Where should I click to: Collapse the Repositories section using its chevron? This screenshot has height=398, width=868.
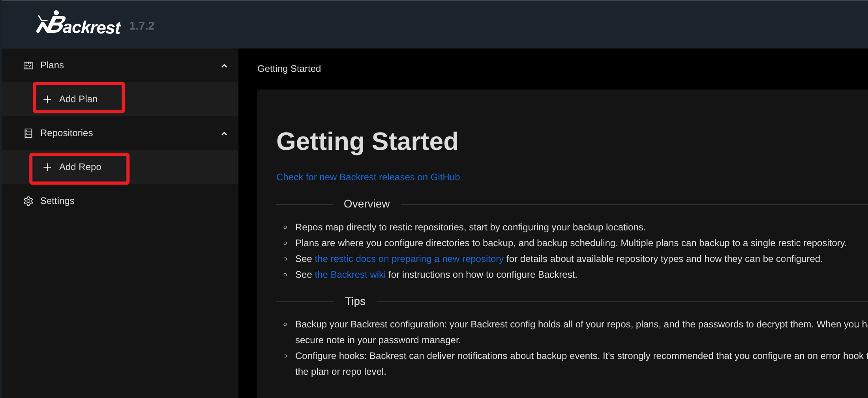pyautogui.click(x=224, y=134)
